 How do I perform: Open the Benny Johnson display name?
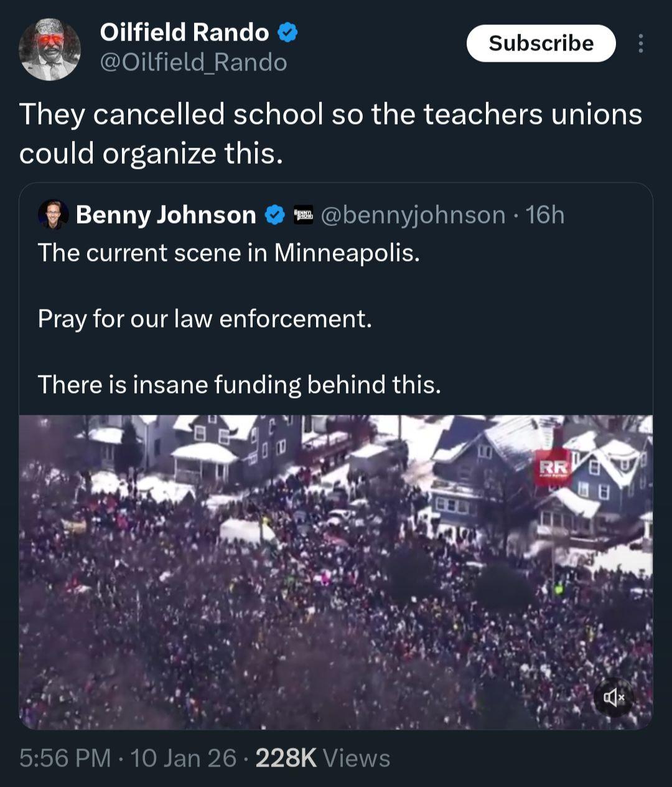[x=166, y=215]
